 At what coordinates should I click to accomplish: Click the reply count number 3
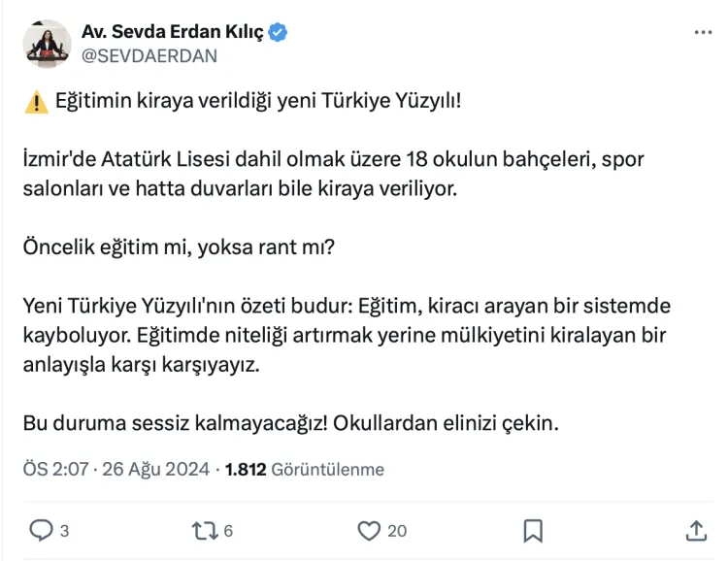coord(64,531)
